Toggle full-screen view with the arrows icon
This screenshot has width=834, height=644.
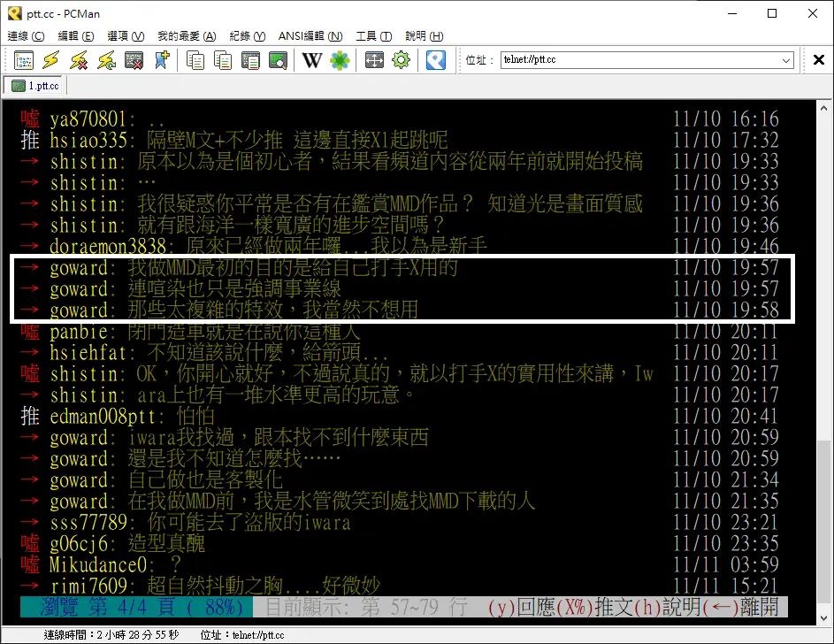(x=374, y=60)
